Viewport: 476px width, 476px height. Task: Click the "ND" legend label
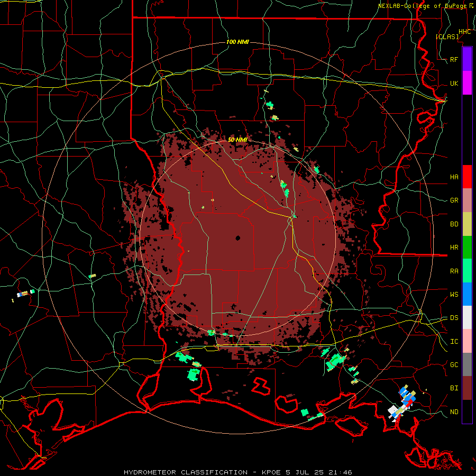point(454,412)
